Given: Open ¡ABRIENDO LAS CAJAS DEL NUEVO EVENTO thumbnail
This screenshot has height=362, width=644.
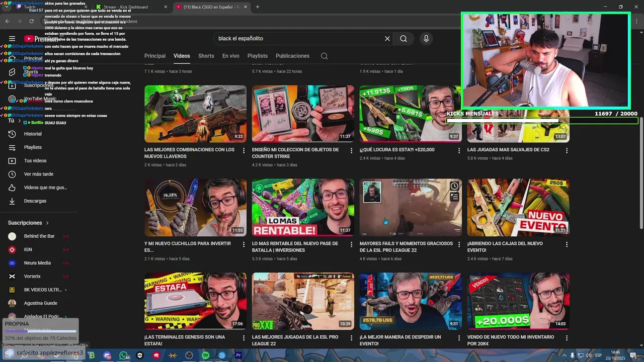Looking at the screenshot, I should 518,208.
